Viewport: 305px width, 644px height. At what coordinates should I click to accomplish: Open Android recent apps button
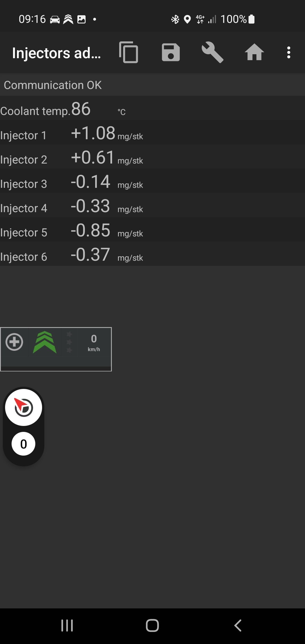pos(67,625)
